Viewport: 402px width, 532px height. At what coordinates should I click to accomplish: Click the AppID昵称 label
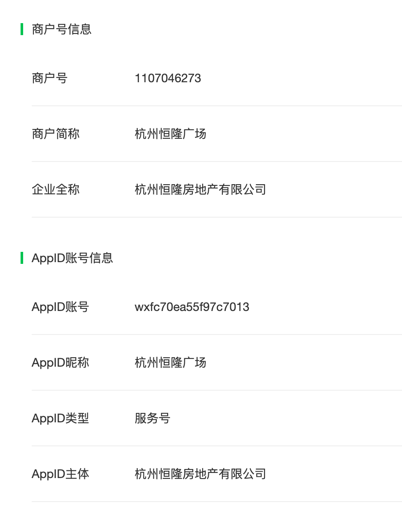[x=60, y=362]
